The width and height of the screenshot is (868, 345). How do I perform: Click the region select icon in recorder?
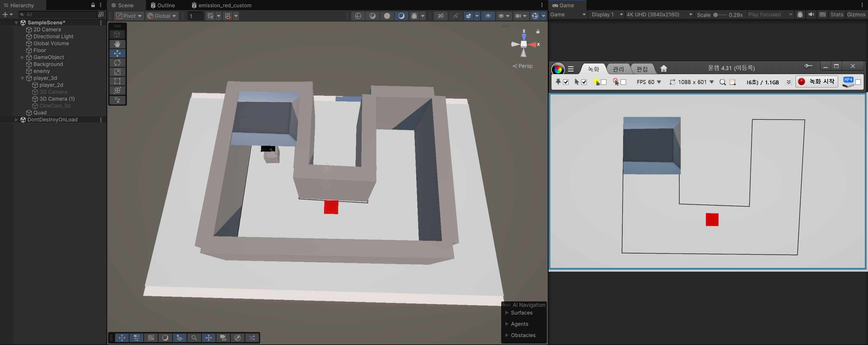coord(732,82)
